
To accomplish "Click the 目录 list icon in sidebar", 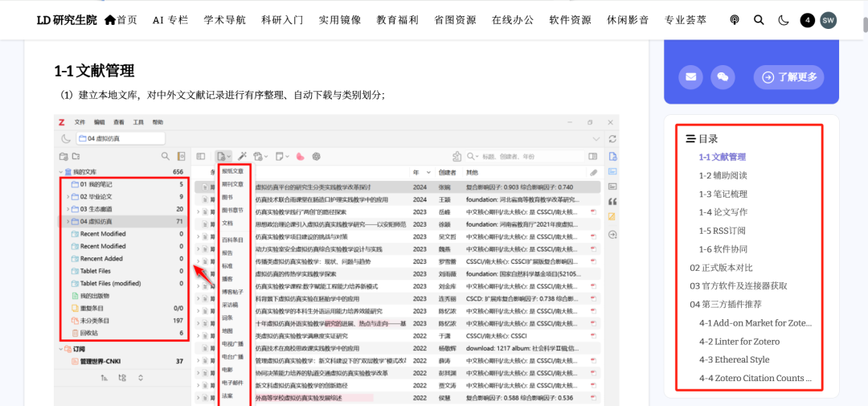I will tap(690, 138).
